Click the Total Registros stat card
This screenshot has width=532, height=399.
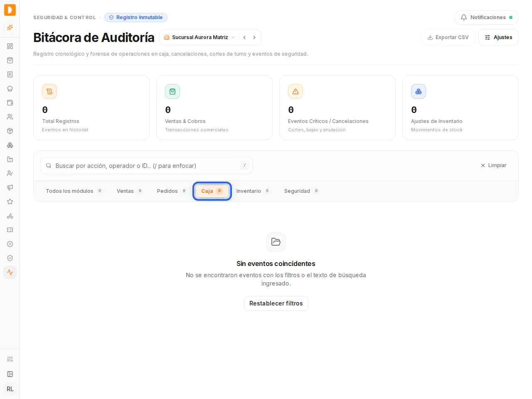(91, 108)
